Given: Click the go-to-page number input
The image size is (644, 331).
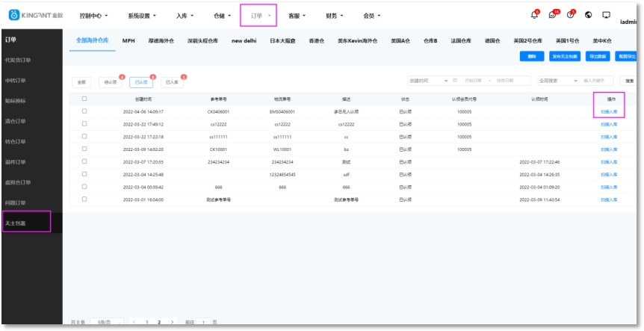Looking at the screenshot, I should [203, 322].
